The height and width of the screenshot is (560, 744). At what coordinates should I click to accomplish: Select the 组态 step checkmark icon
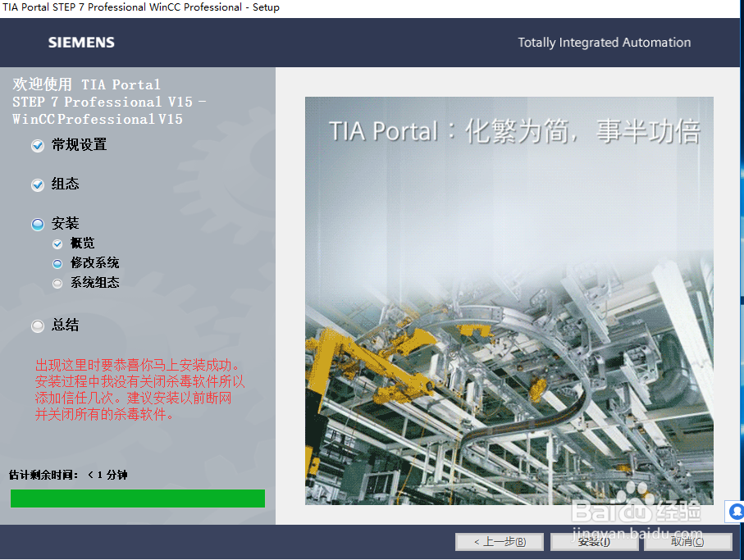[38, 185]
